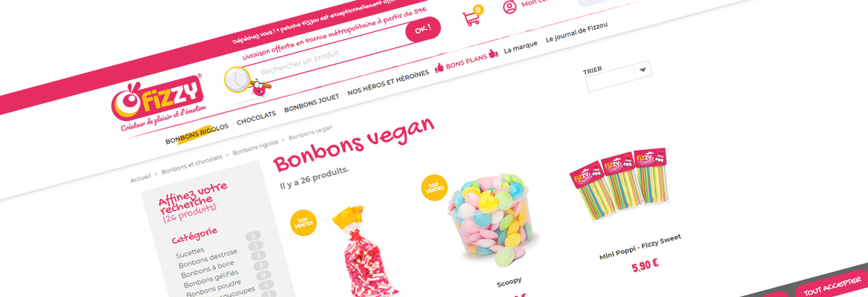Viewport: 868px width, 297px height.
Task: Open Scoopy candy product image
Action: (x=487, y=221)
